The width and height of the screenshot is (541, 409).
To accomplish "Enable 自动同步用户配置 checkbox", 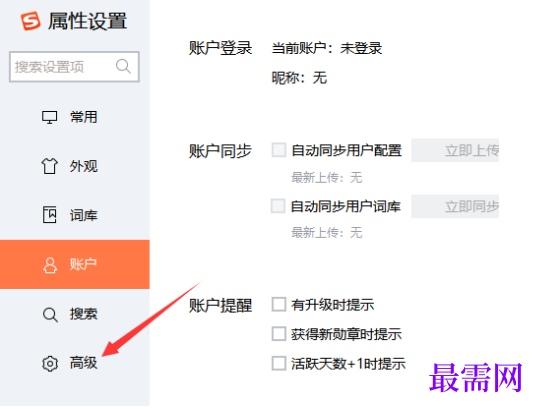I will [x=279, y=150].
